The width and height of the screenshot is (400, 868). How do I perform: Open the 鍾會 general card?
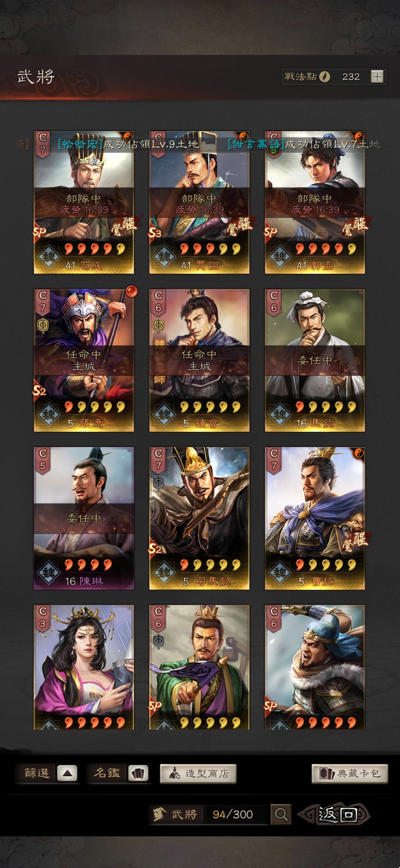point(199,360)
